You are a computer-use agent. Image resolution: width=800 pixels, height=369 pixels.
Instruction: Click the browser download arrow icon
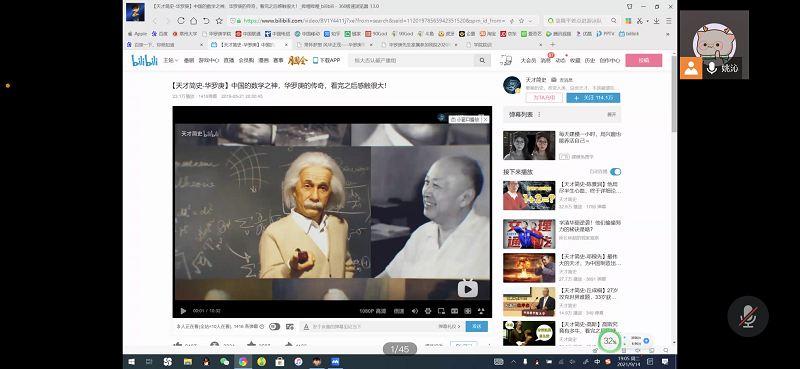tap(656, 21)
